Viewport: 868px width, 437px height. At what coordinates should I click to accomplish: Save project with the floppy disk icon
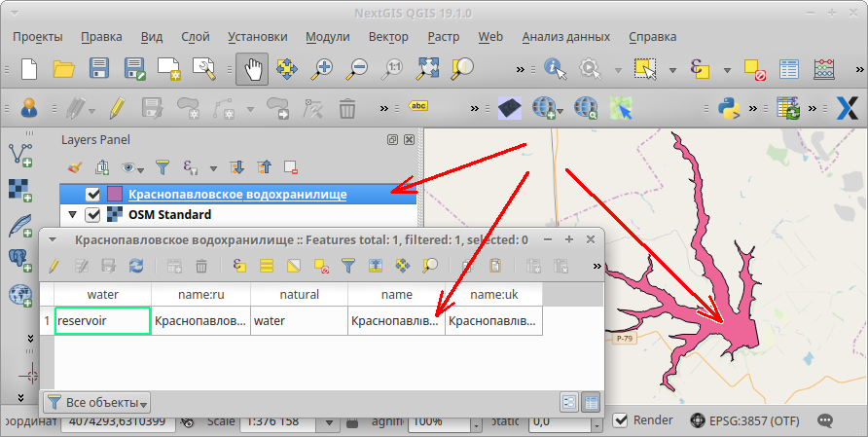(98, 69)
